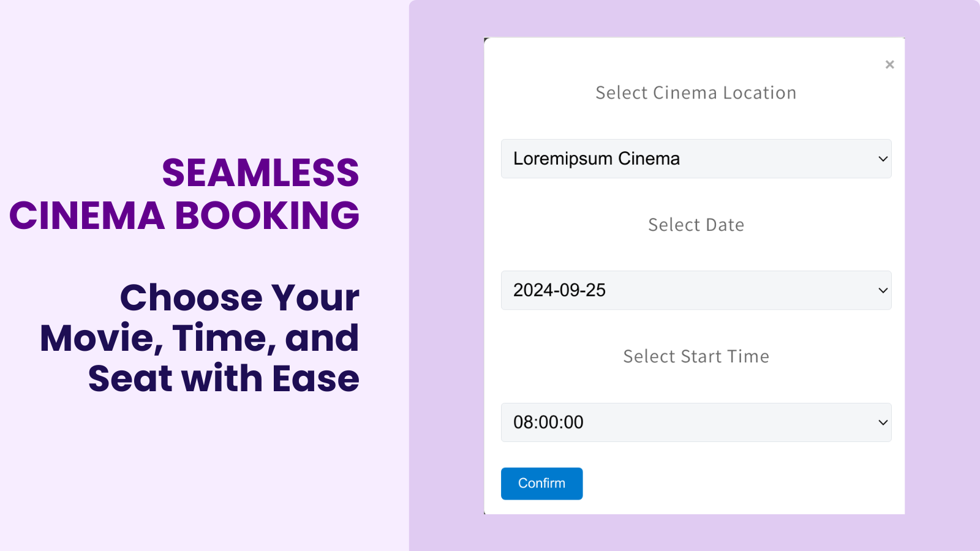This screenshot has height=551, width=980.
Task: Expand the date selector showing 2024-09-25
Action: tap(696, 290)
